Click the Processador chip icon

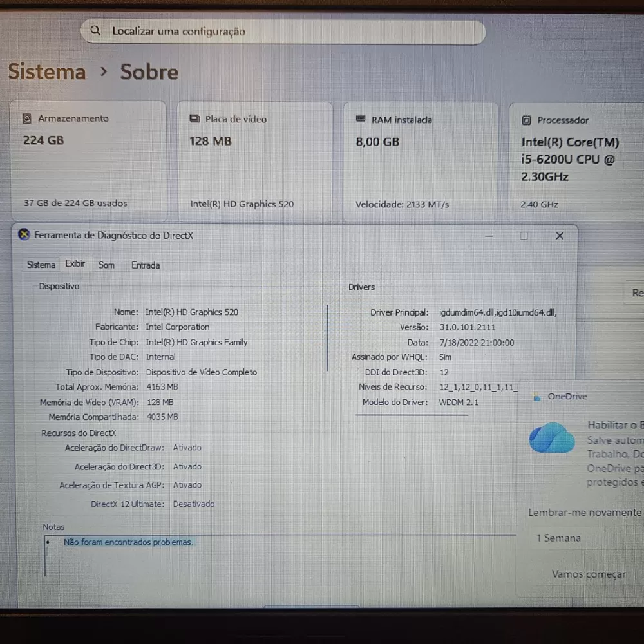(526, 120)
